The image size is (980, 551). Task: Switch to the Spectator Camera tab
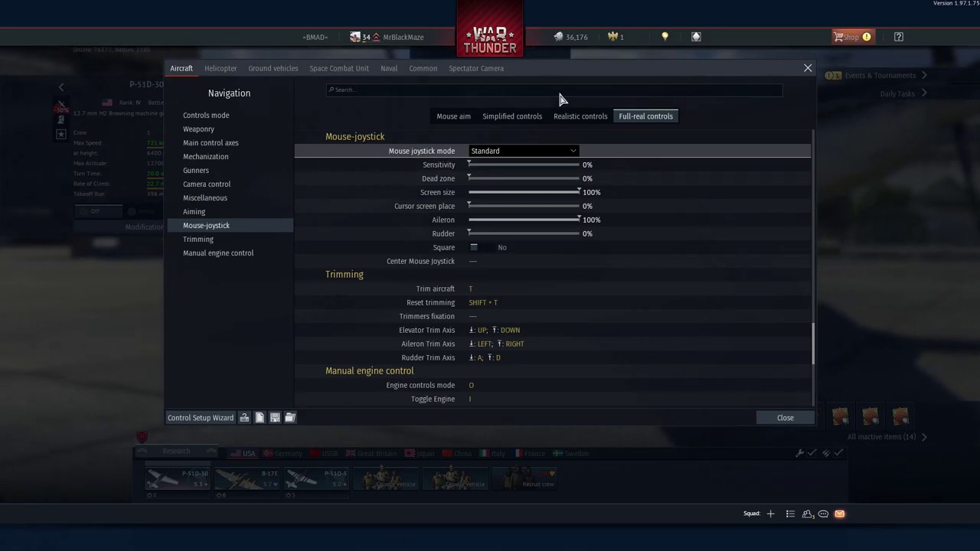click(476, 68)
